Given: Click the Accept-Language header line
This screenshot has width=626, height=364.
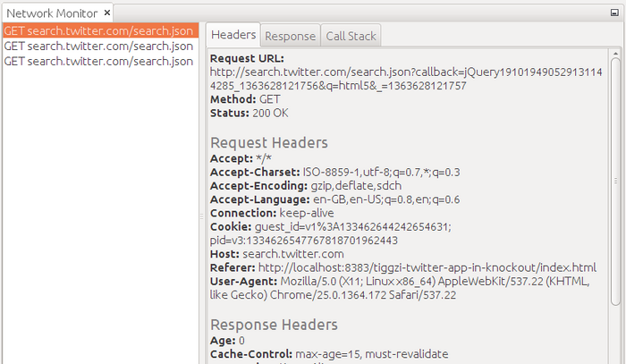Looking at the screenshot, I should (x=335, y=199).
